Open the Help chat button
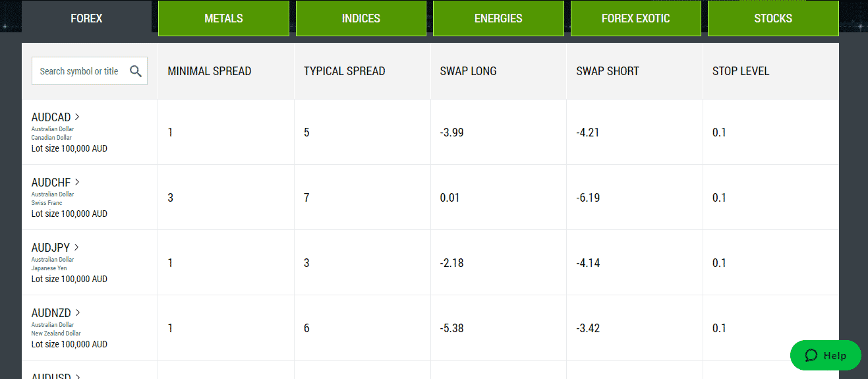The height and width of the screenshot is (379, 868). tap(826, 355)
